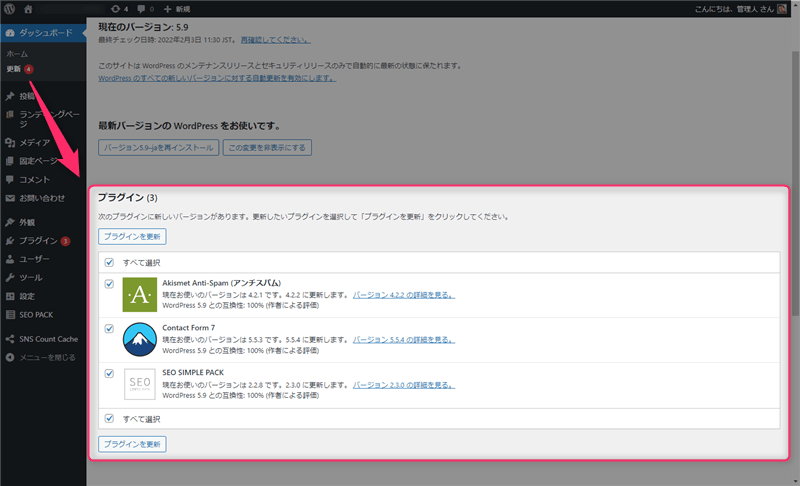Toggle the bottom すべて選択 checkbox
Image resolution: width=800 pixels, height=486 pixels.
click(109, 418)
